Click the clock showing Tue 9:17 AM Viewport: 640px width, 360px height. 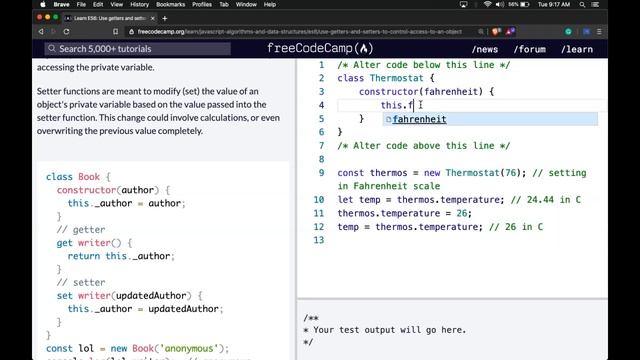click(554, 4)
